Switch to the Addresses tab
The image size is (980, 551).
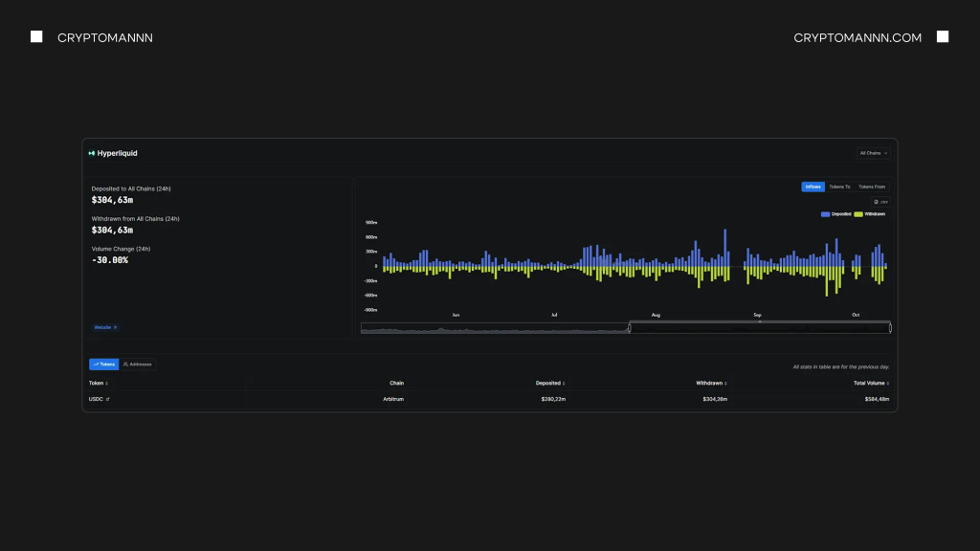point(137,364)
